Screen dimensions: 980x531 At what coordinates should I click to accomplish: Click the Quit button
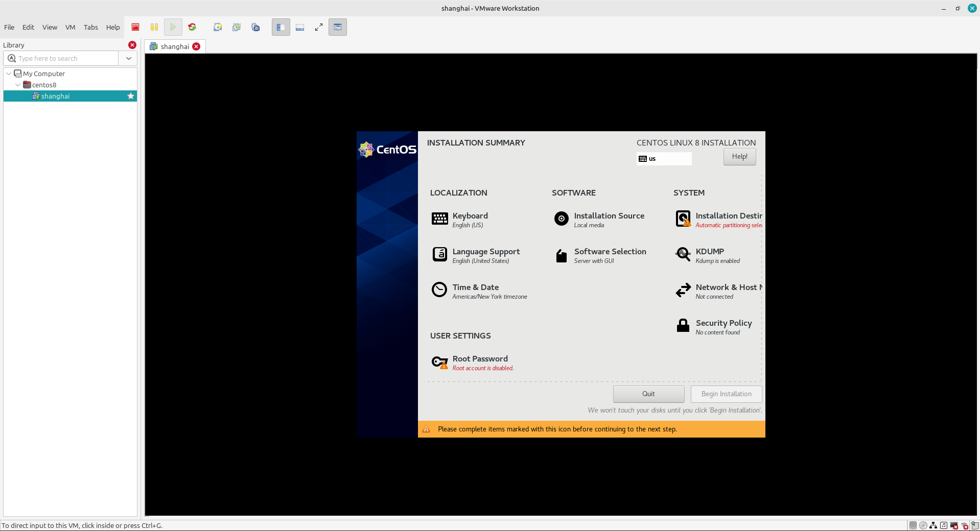648,394
